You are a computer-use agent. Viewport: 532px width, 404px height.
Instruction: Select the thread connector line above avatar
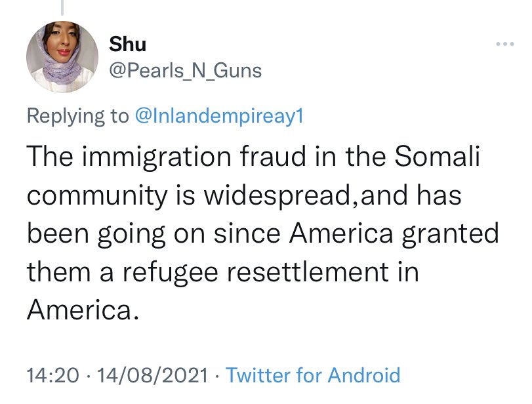point(62,7)
